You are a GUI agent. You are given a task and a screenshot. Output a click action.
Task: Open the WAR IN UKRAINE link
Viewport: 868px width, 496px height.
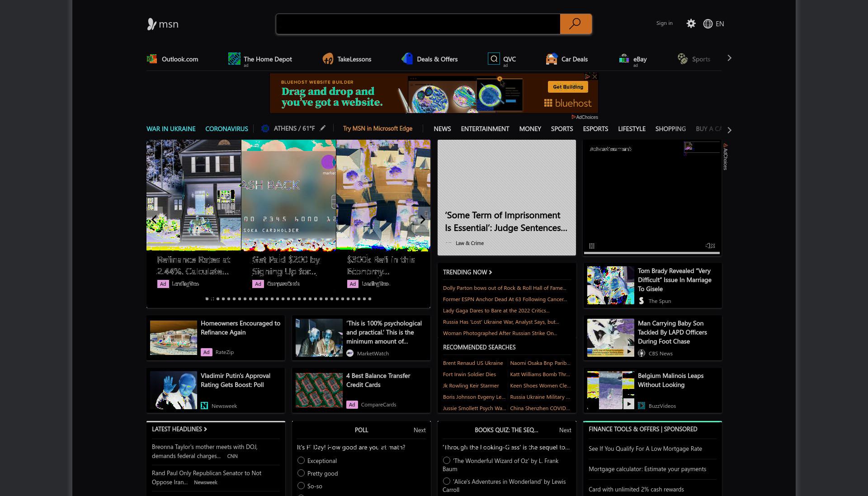coord(171,129)
